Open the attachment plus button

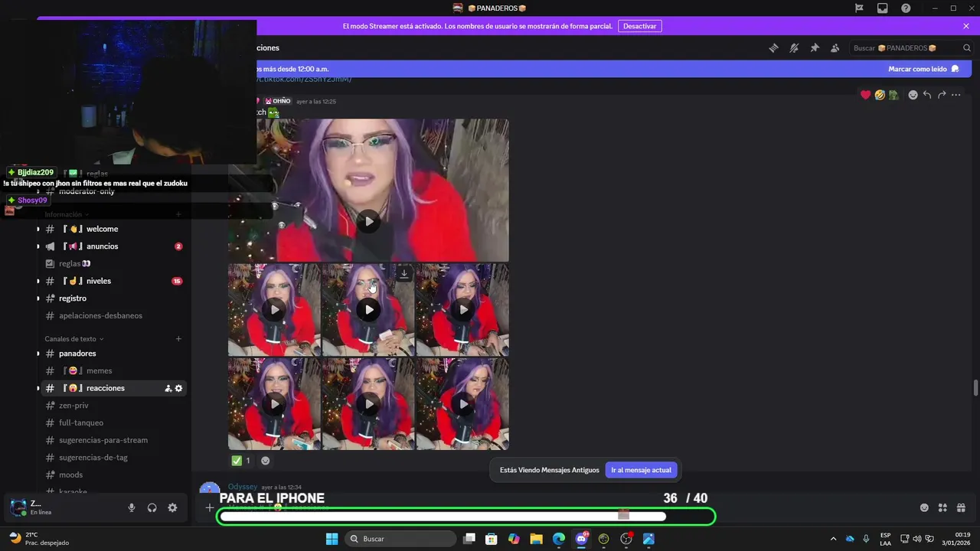pyautogui.click(x=209, y=507)
